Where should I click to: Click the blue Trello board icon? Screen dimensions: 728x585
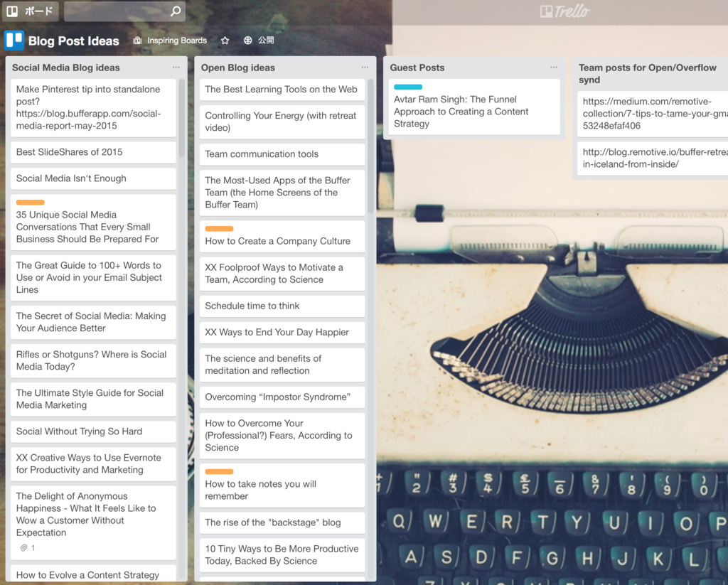[14, 41]
